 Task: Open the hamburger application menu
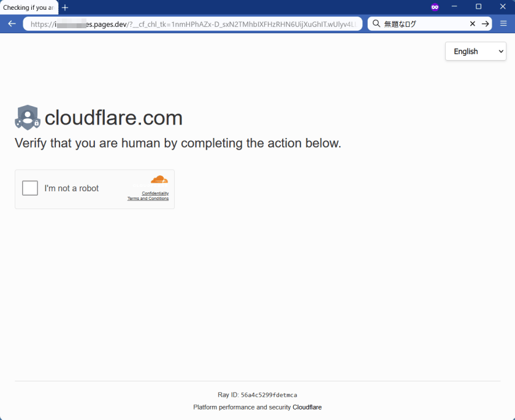[503, 24]
